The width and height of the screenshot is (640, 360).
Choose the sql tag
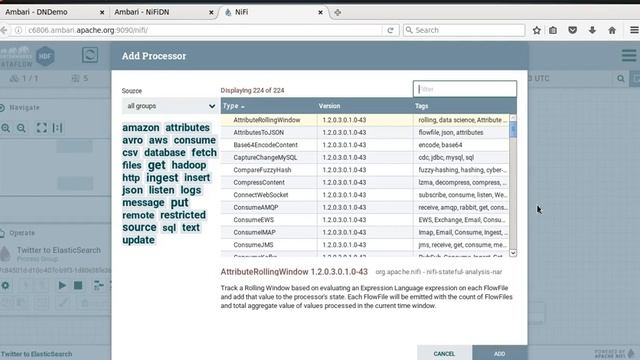tap(169, 228)
